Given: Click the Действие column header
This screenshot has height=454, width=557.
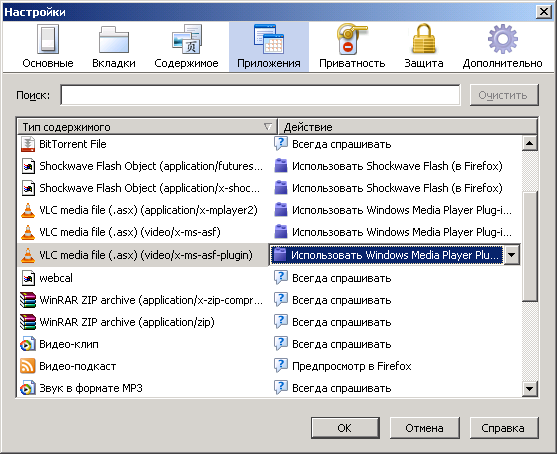Looking at the screenshot, I should 407,127.
